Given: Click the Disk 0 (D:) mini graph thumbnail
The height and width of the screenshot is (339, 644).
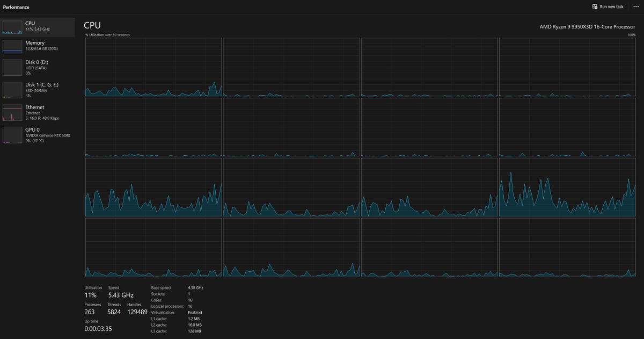Looking at the screenshot, I should [x=12, y=67].
